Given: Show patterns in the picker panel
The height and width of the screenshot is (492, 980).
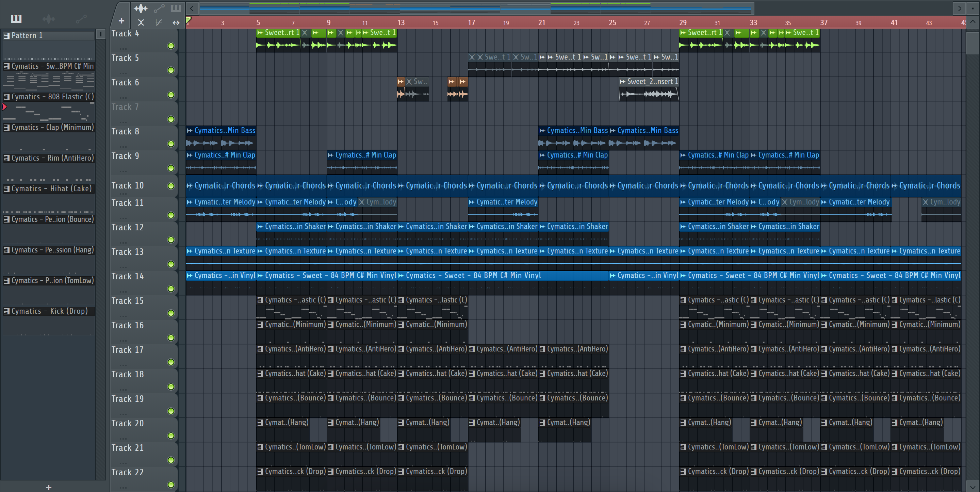Looking at the screenshot, I should 16,19.
